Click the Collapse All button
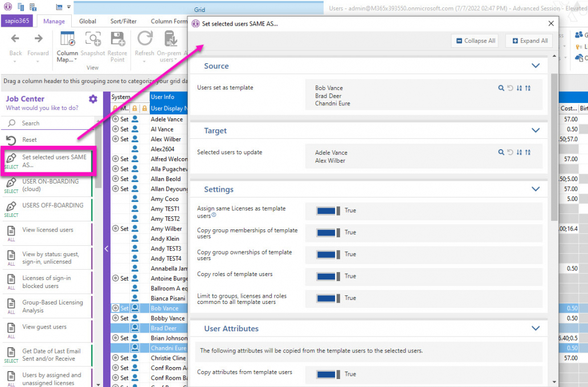Screen dimensions: 588x387 pyautogui.click(x=475, y=41)
